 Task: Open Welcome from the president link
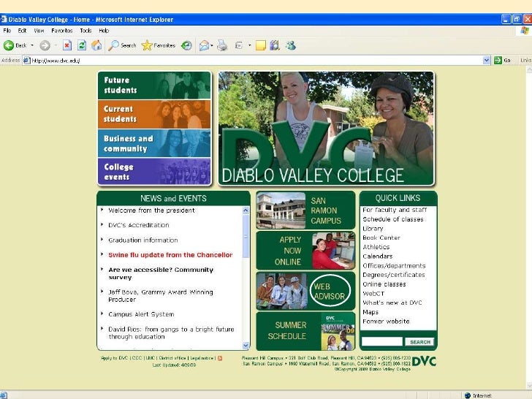[x=151, y=210]
